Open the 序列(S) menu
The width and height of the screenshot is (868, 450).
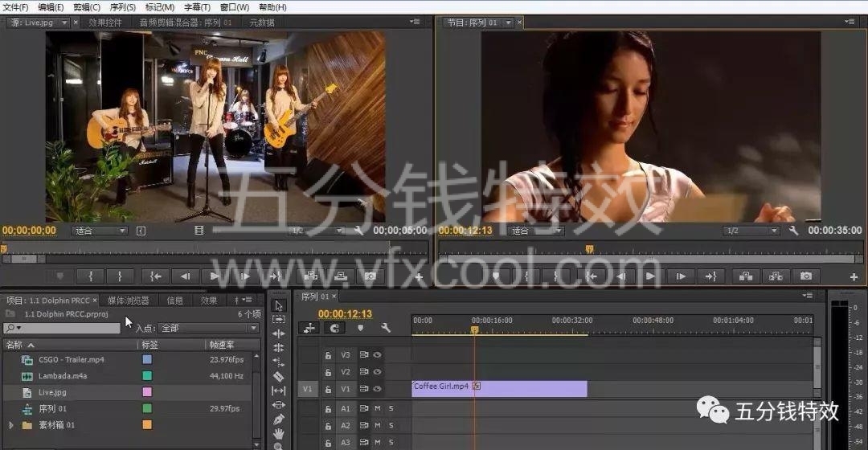coord(122,7)
